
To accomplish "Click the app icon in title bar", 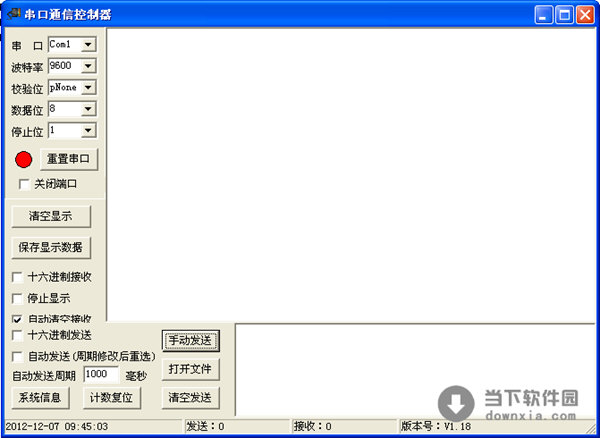I will coord(14,14).
